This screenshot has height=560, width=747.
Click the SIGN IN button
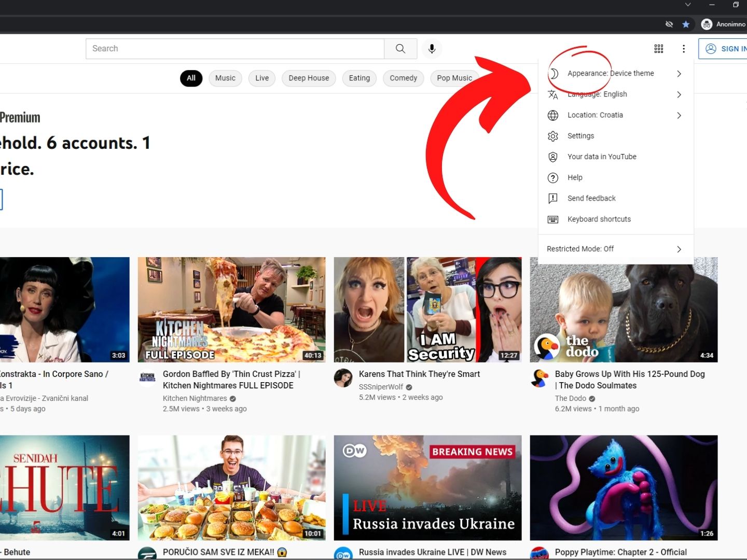(x=723, y=49)
